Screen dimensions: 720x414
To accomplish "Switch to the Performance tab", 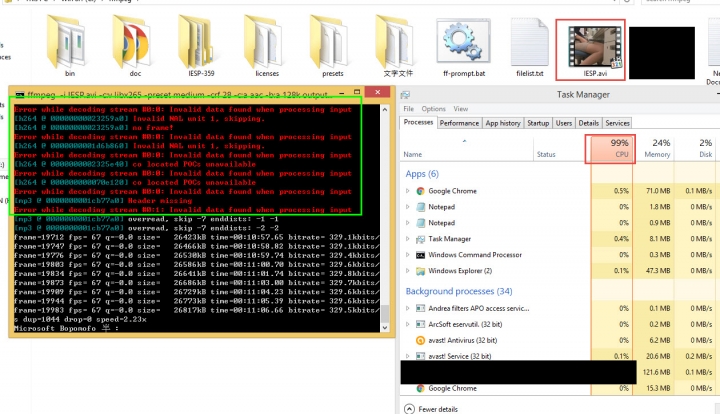I will click(x=459, y=123).
